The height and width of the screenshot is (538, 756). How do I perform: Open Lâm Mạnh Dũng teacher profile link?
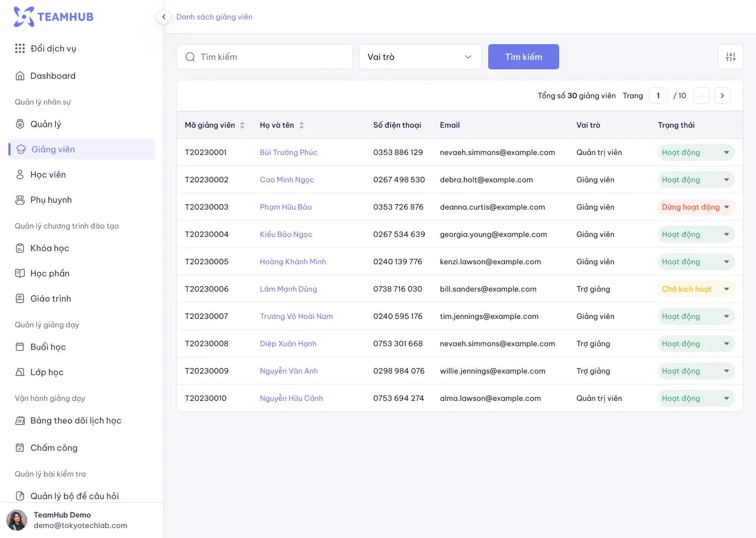coord(288,289)
